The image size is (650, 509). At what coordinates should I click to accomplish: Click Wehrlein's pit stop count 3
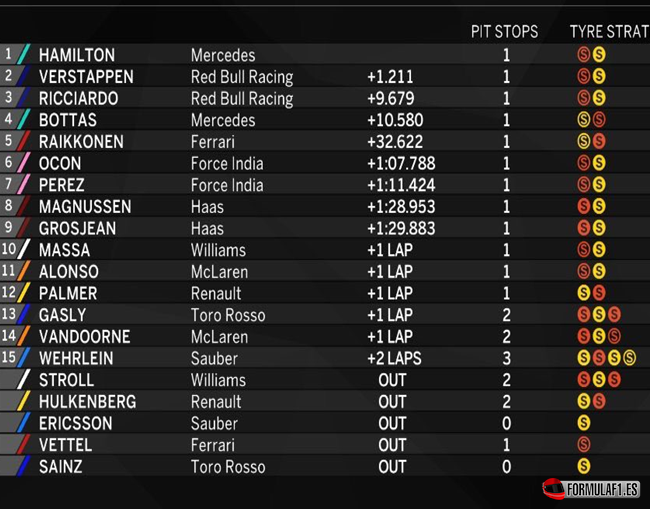tap(507, 358)
